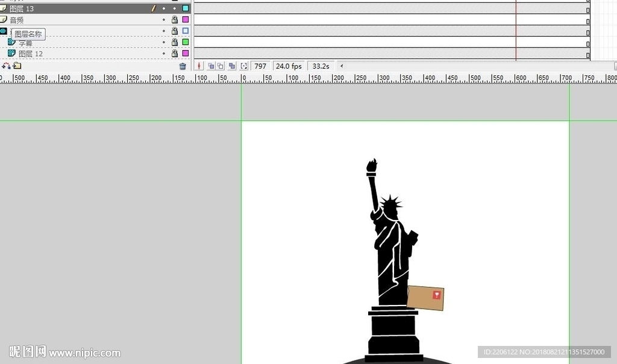Unlock the mask layer padlock
Screen dimensions: 617x364
pyautogui.click(x=175, y=31)
